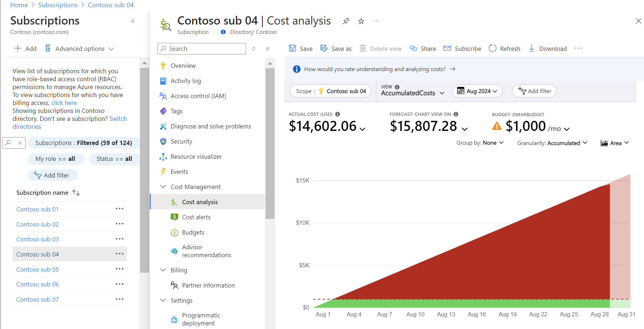Collapse the Subscriptions left pane
The height and width of the screenshot is (329, 644).
pyautogui.click(x=133, y=21)
